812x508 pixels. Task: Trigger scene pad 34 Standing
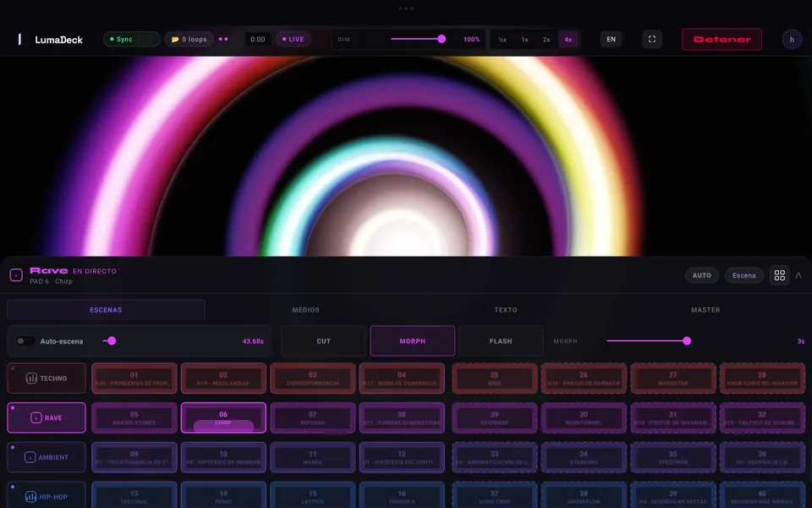pos(584,457)
